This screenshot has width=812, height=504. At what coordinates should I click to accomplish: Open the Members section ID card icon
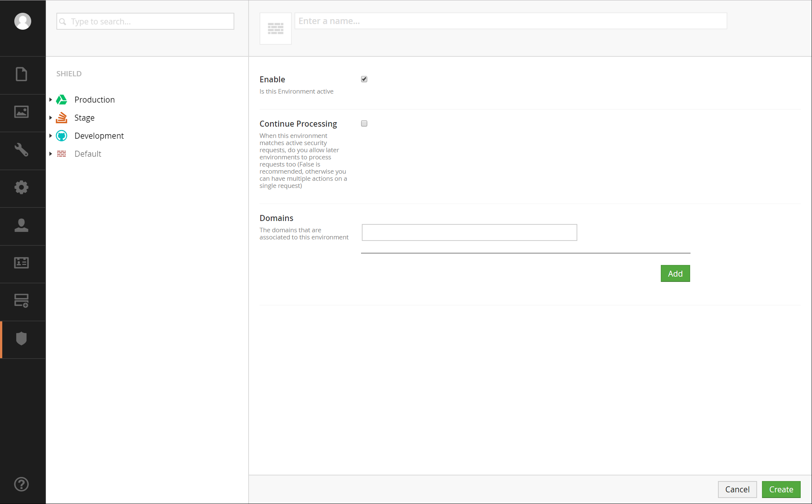(x=21, y=263)
